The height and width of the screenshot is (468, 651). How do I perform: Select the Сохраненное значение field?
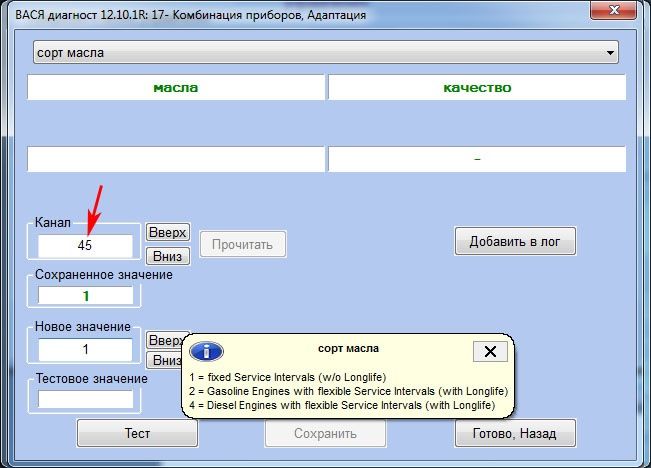tap(85, 296)
